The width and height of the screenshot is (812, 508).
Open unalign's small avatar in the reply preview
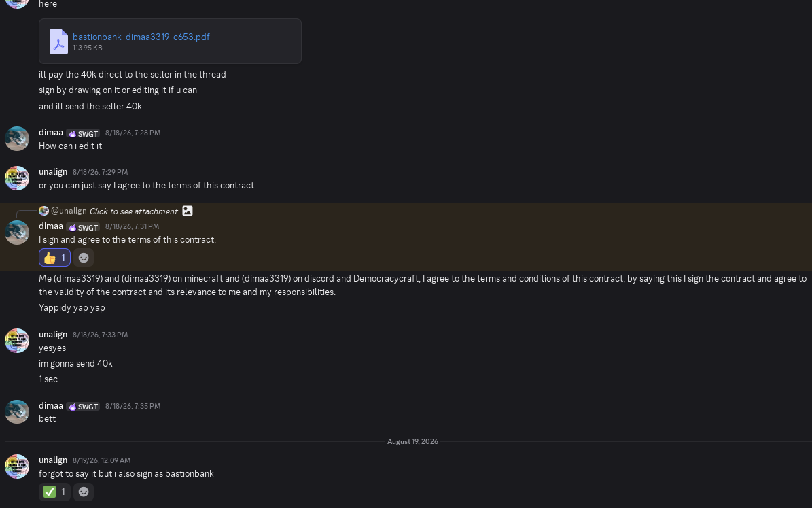[x=43, y=210]
